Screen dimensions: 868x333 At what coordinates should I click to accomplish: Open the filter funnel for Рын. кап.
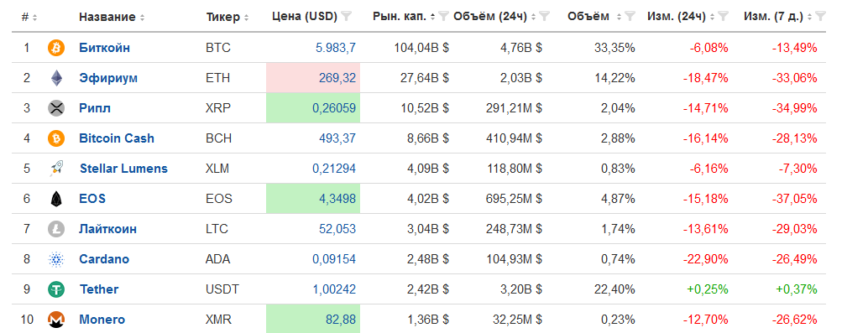[x=443, y=17]
